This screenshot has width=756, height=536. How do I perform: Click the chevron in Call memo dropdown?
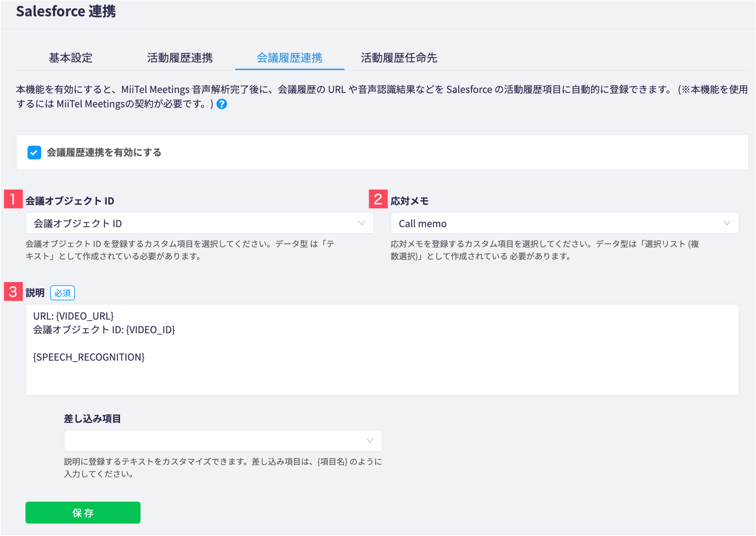727,223
